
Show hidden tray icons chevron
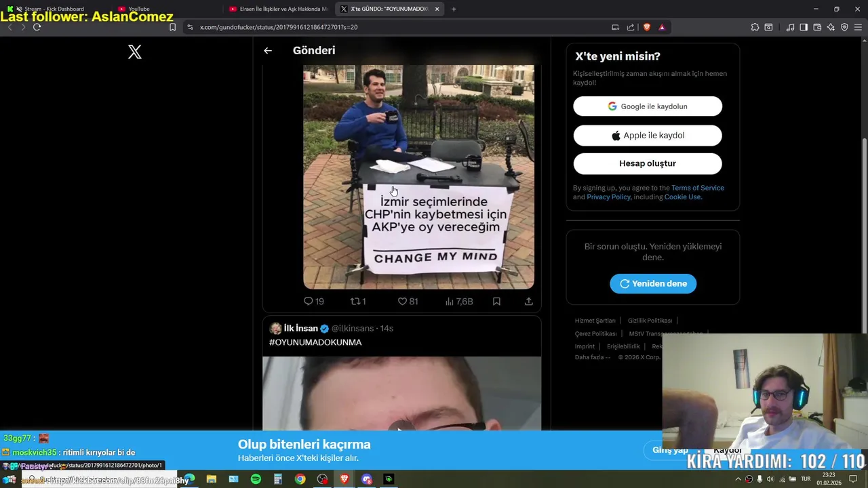tap(738, 479)
